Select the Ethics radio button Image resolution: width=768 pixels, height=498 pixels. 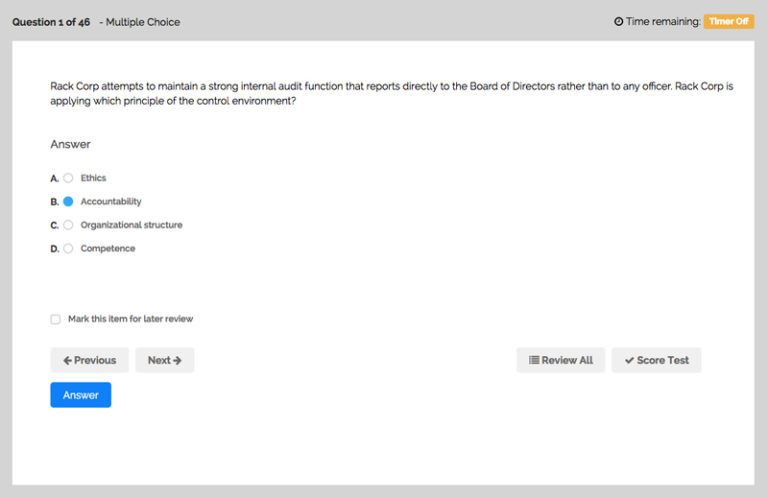[68, 178]
